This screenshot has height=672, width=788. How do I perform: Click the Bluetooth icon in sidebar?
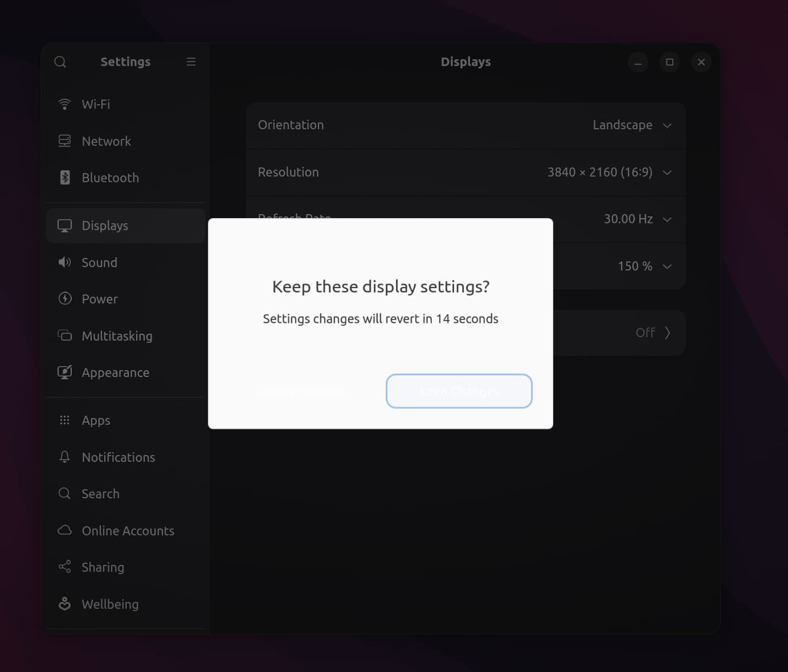[x=65, y=178]
